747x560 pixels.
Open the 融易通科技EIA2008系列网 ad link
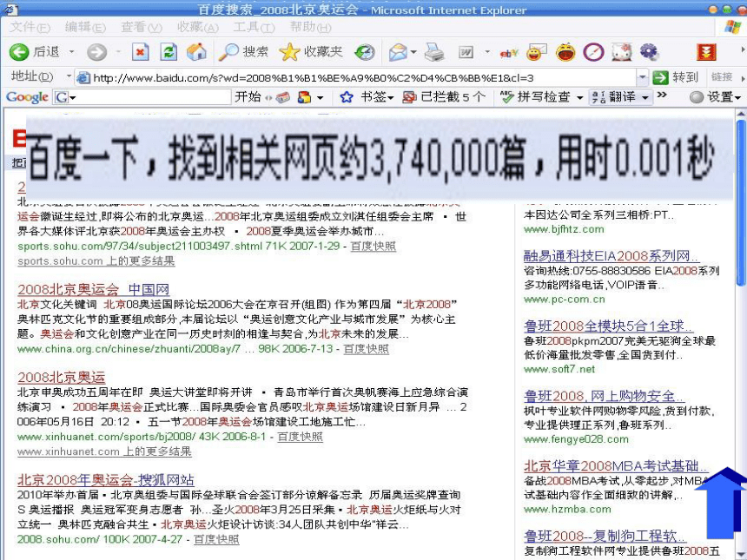tap(611, 256)
